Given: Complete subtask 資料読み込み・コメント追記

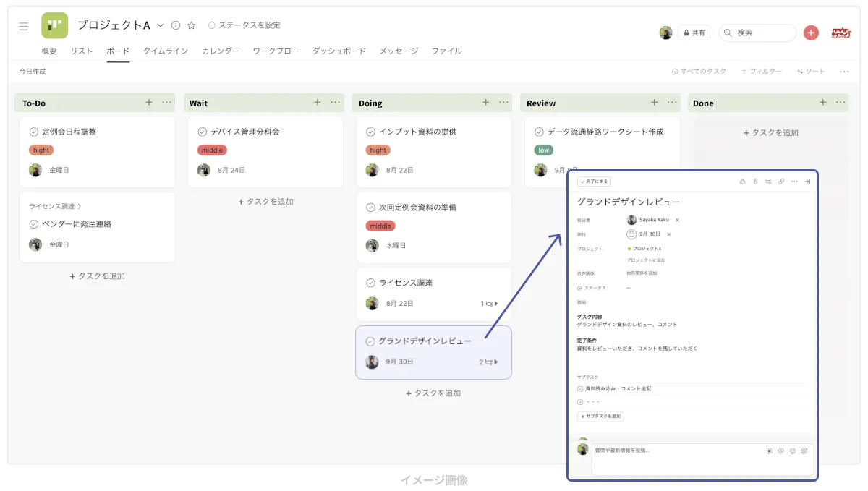Looking at the screenshot, I should (580, 389).
